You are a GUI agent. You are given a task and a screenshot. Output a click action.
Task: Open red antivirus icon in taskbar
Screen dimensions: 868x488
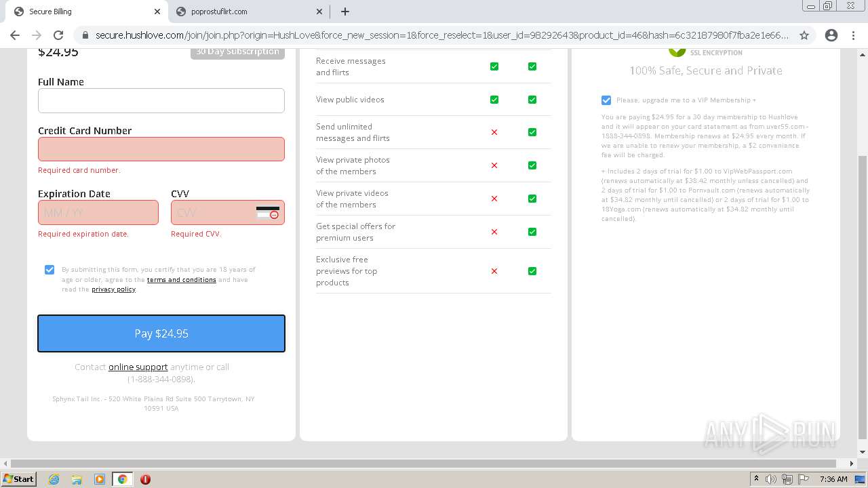[145, 479]
